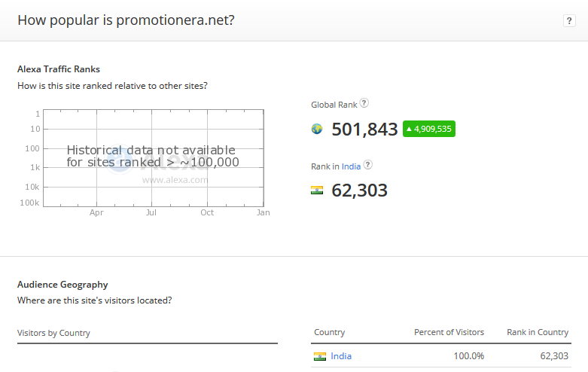
Task: Click the globe icon beside 501,843
Action: (x=317, y=129)
